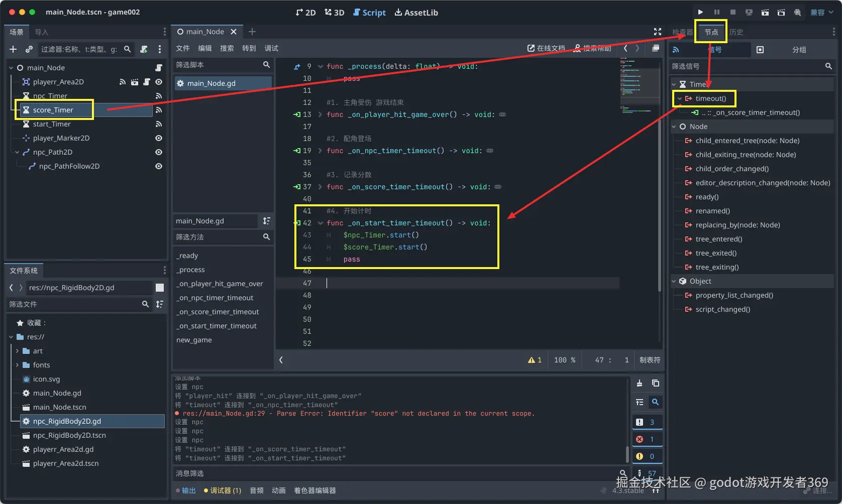
Task: Open the 文件 menu in the script editor
Action: (x=183, y=48)
